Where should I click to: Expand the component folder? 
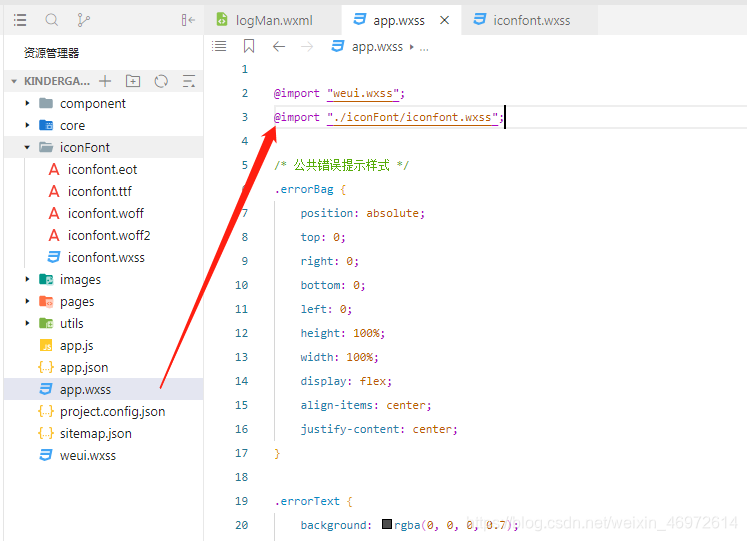(27, 103)
